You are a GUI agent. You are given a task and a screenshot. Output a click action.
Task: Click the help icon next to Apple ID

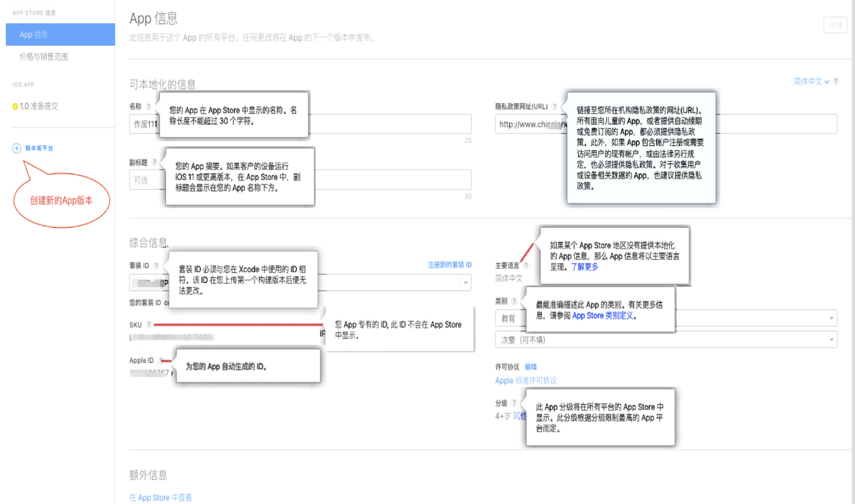coord(161,360)
